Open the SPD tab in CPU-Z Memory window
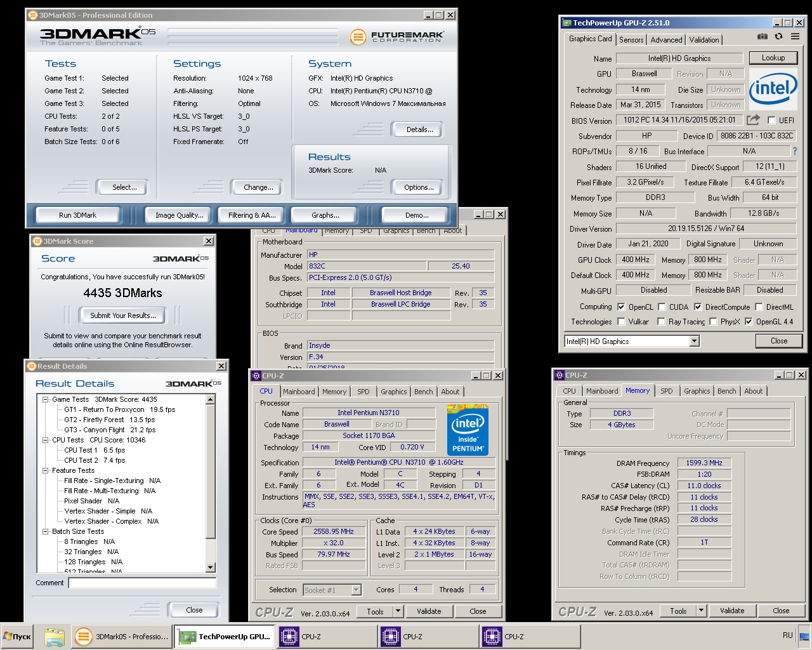812x650 pixels. point(667,391)
